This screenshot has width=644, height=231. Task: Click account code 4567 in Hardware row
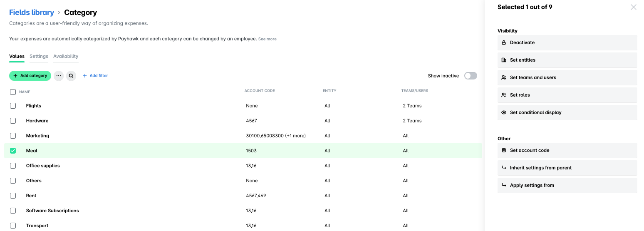tap(252, 121)
